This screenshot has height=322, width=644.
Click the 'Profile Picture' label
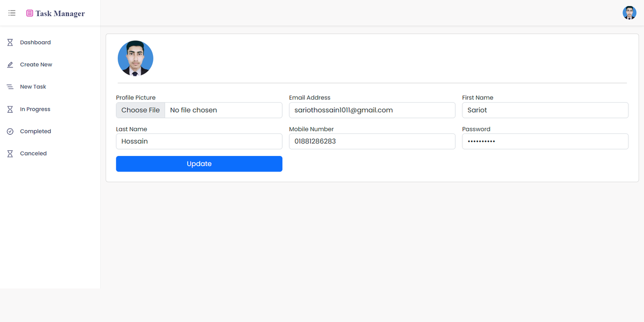[136, 98]
